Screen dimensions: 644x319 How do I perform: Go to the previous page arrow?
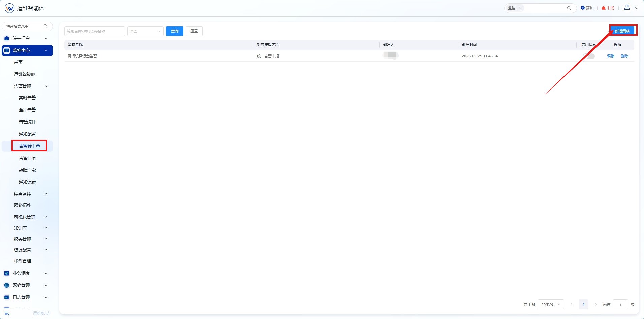tap(572, 304)
